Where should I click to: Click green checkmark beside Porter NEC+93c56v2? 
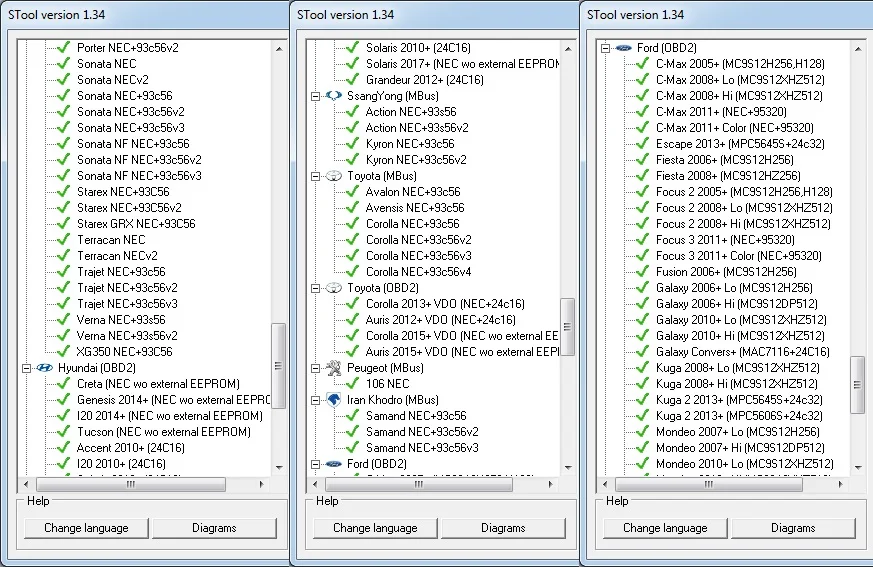tap(63, 47)
